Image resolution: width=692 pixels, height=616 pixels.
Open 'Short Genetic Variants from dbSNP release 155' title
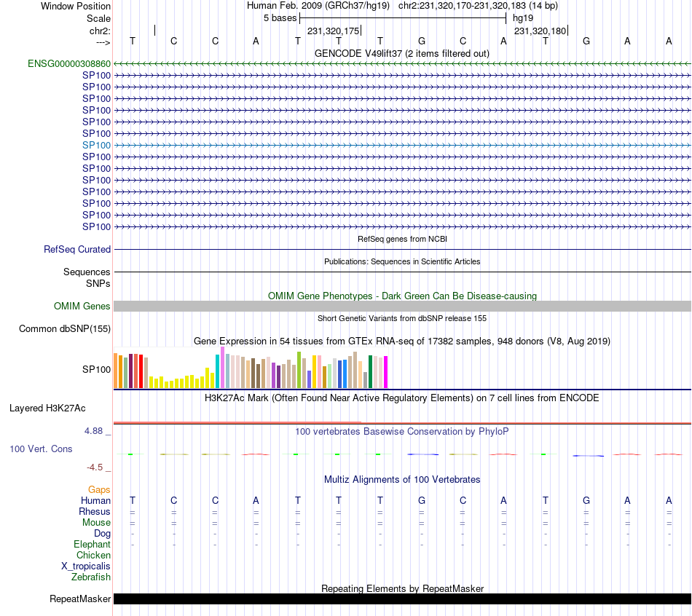(402, 318)
